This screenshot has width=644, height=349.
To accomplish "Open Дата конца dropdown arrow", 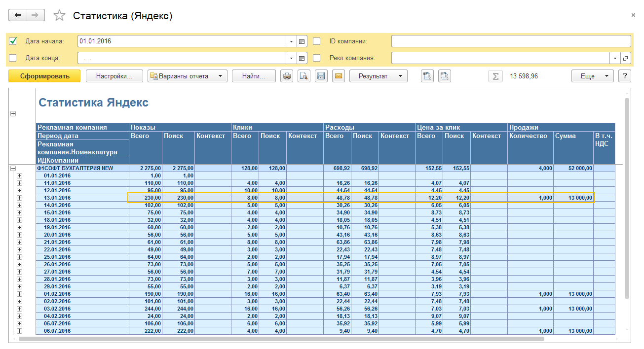I will pos(292,58).
